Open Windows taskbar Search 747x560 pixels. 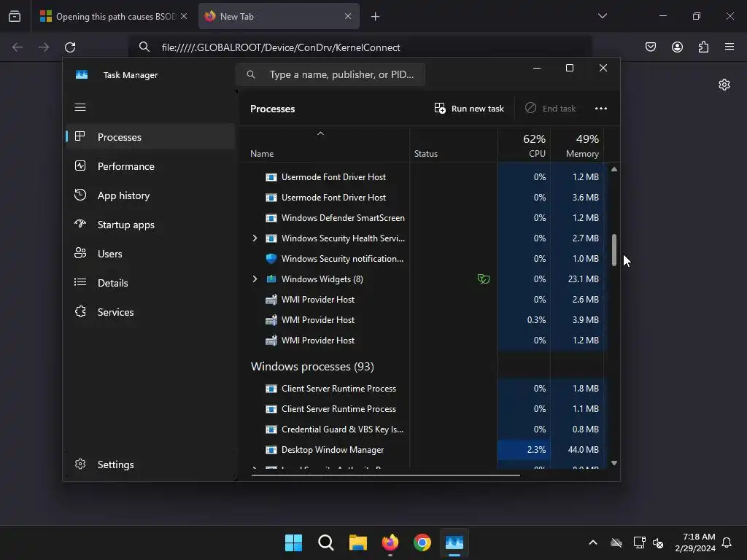click(x=326, y=542)
